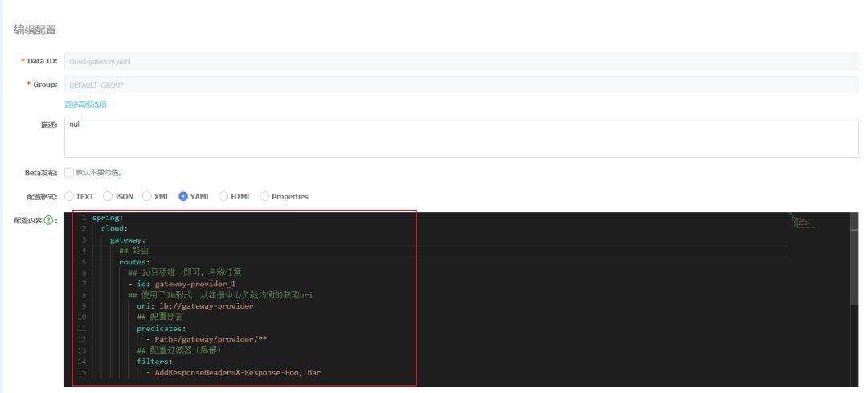
Task: Click the Data ID field cloud-gateway.yaml
Action: pyautogui.click(x=461, y=61)
